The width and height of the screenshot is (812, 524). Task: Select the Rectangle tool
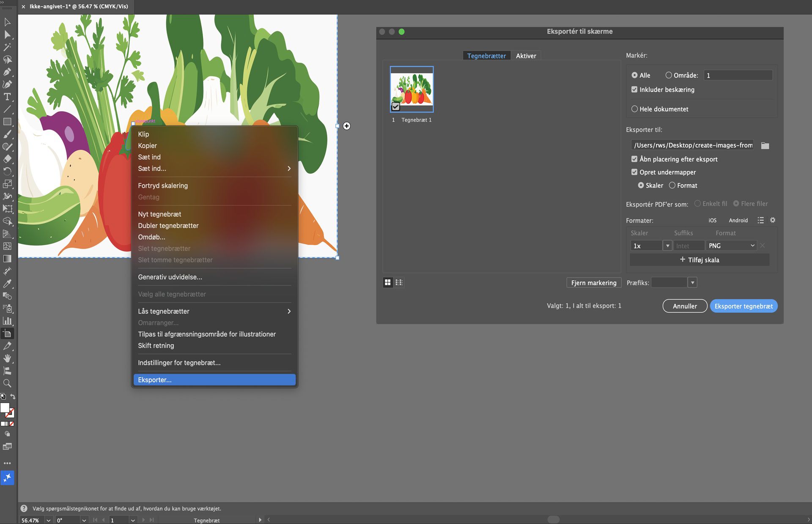point(7,122)
